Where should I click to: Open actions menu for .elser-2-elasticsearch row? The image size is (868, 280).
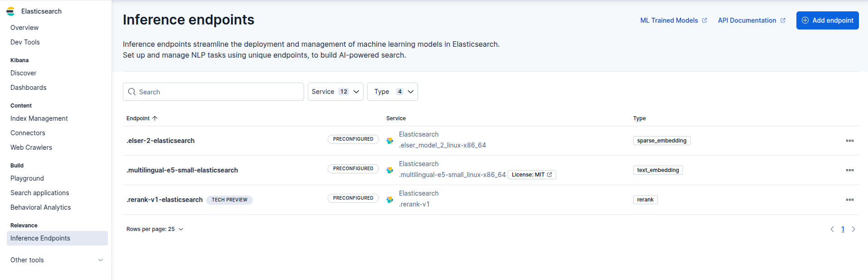[x=849, y=141]
